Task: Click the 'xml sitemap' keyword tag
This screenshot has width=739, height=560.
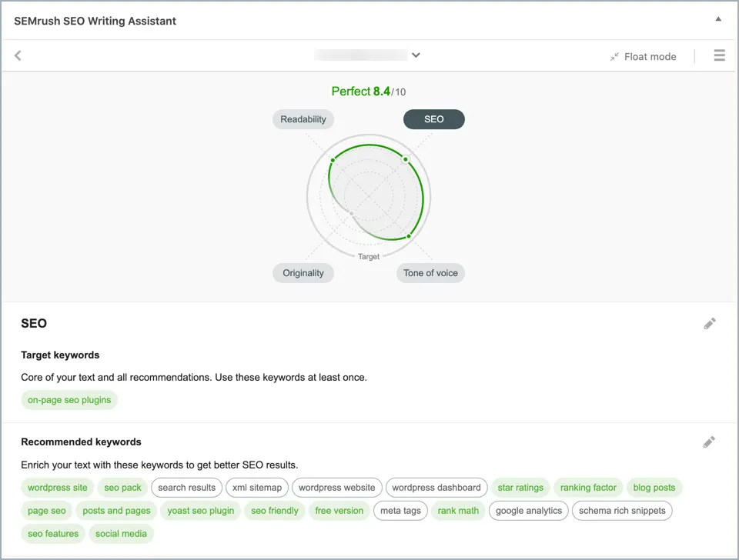Action: 257,488
